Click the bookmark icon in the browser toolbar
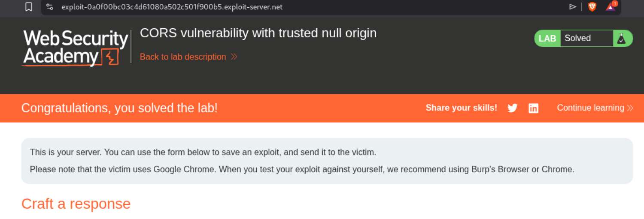This screenshot has width=644, height=219. [29, 7]
